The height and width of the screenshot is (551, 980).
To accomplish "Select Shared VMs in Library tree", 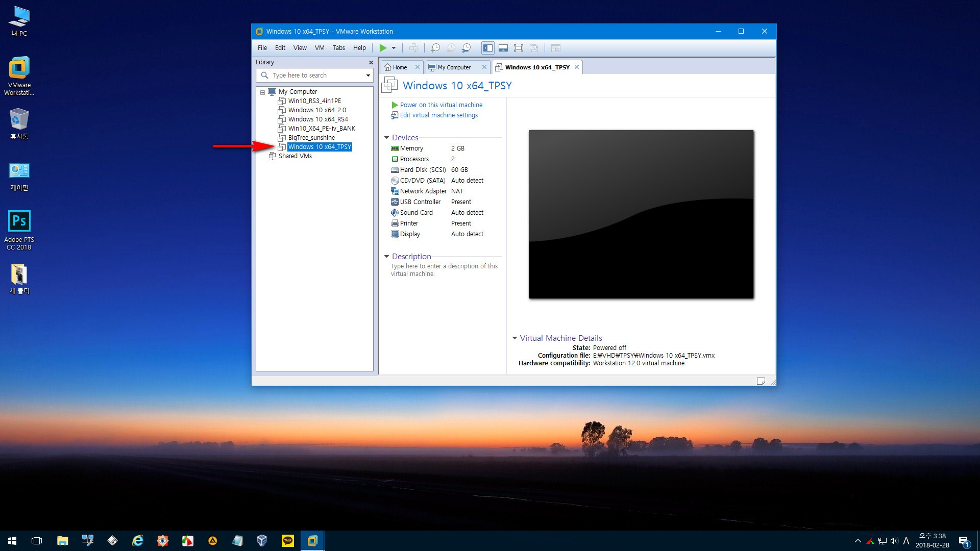I will click(295, 156).
